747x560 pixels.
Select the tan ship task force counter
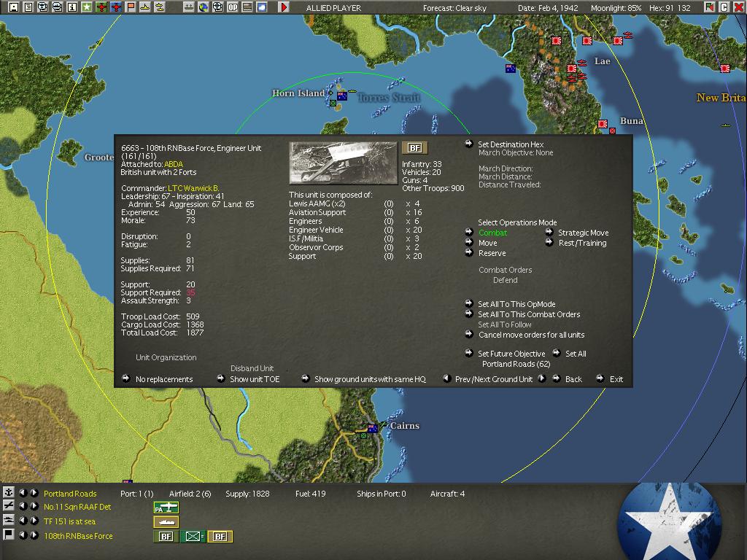pos(166,522)
